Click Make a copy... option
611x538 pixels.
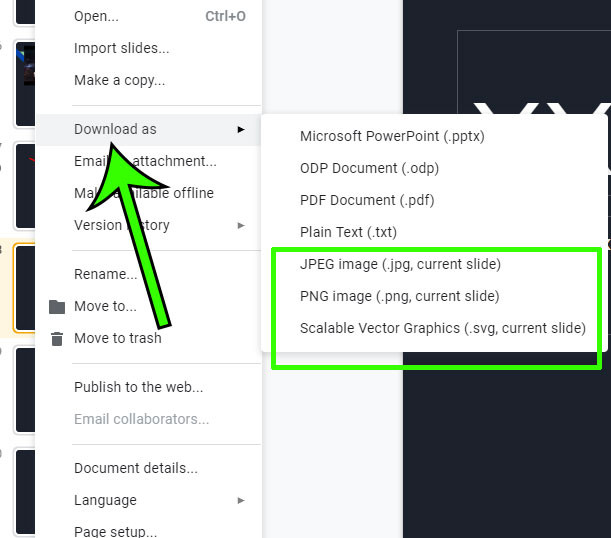tap(119, 80)
